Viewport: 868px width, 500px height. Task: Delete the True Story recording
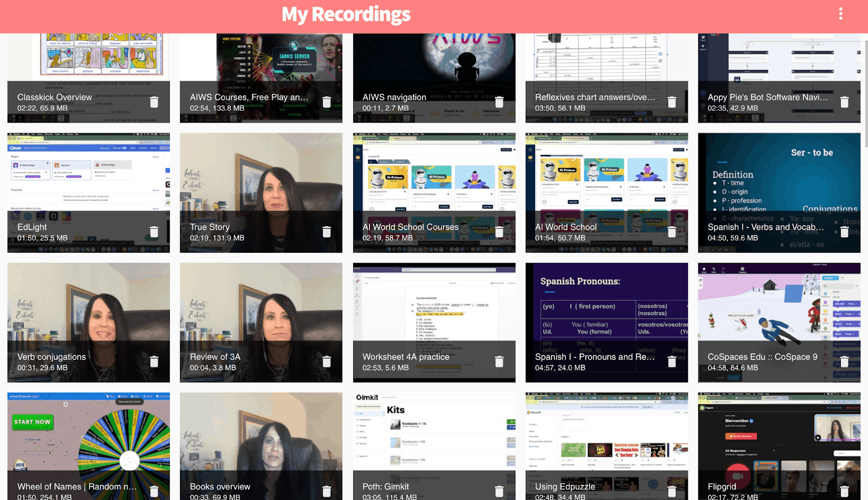tap(327, 232)
